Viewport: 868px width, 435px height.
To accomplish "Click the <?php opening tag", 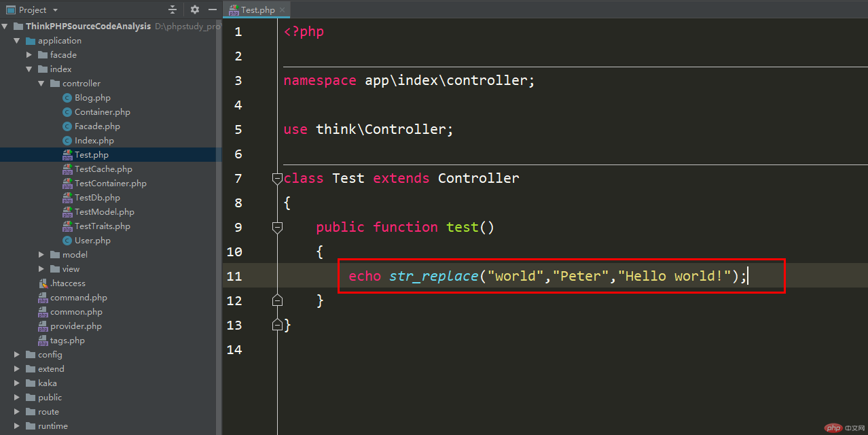I will 304,31.
